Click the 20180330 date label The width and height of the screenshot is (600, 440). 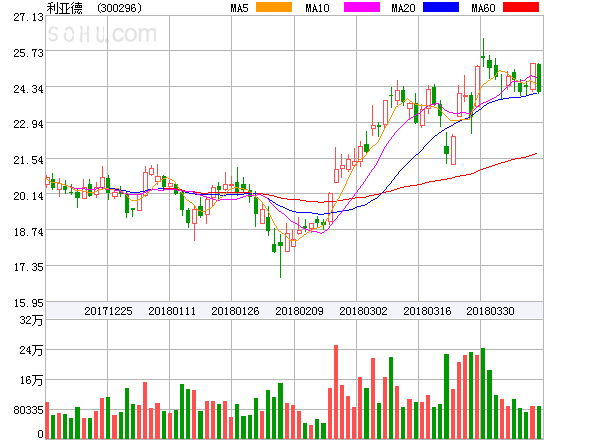490,311
